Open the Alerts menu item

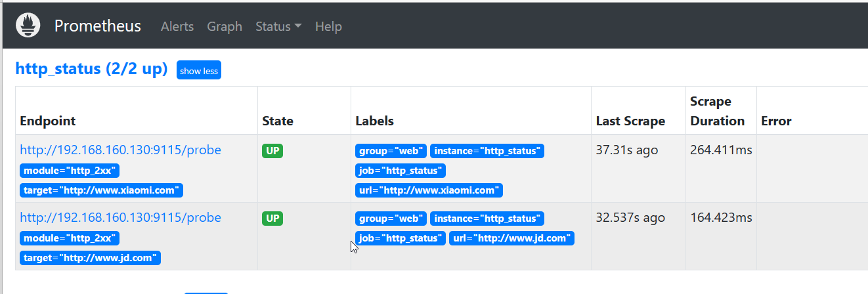177,26
